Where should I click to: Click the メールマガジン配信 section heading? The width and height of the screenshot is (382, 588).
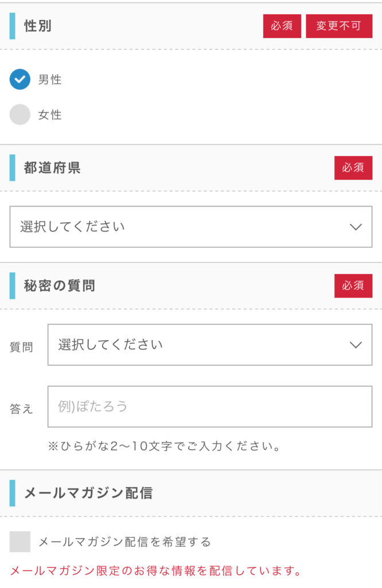pyautogui.click(x=88, y=493)
